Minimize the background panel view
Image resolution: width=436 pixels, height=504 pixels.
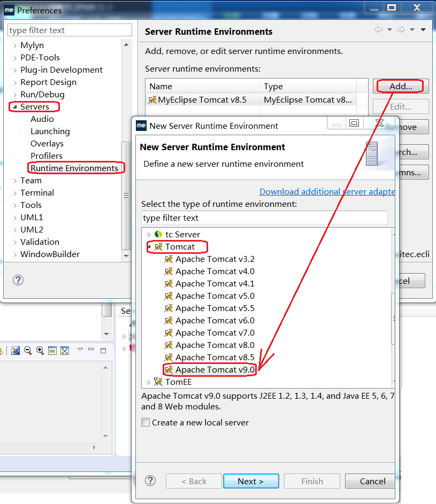(x=91, y=349)
